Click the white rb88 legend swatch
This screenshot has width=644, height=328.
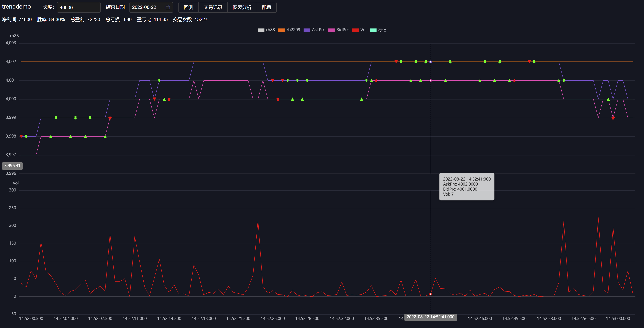(x=261, y=30)
